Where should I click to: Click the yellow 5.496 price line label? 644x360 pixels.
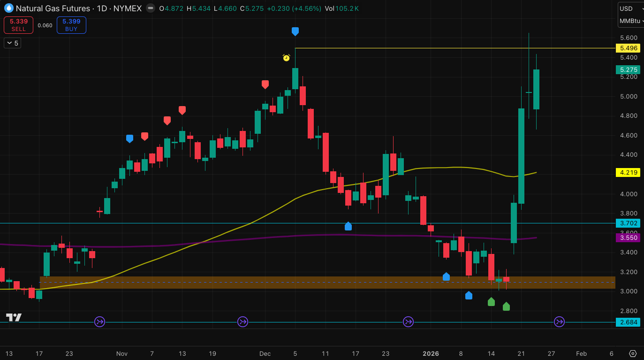coord(629,48)
